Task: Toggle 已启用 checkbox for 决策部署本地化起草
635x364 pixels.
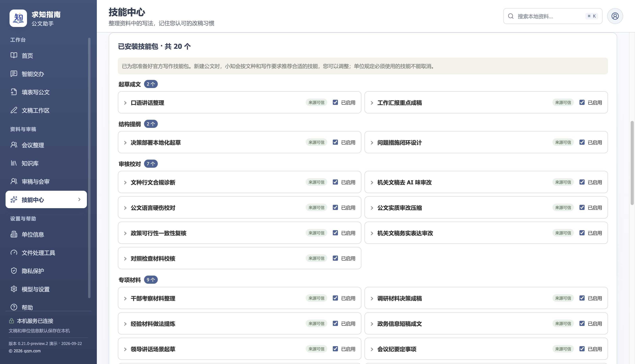Action: pos(335,142)
